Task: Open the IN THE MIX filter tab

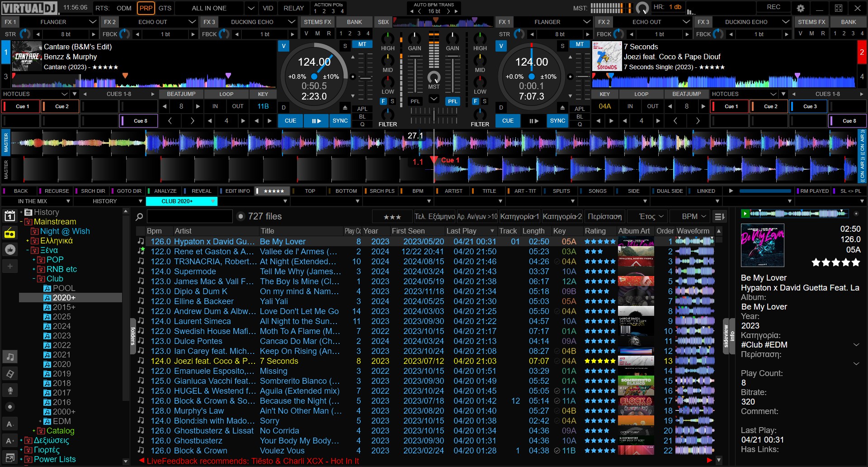Action: [33, 201]
